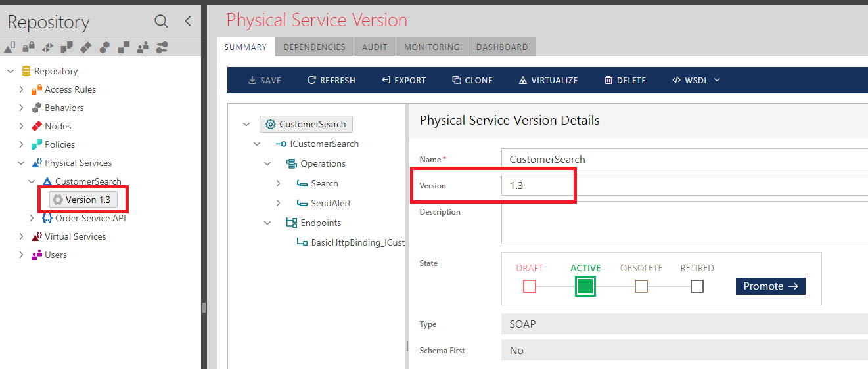Click the Delete trash icon
This screenshot has height=369, width=868.
coord(608,80)
